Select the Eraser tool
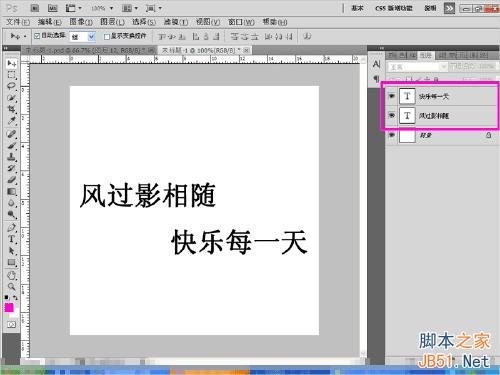Image resolution: width=500 pixels, height=375 pixels. coord(12,180)
